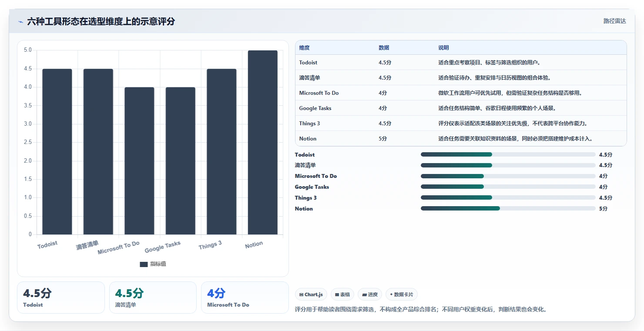This screenshot has width=644, height=331.
Task: Click the lightning icon beside the card title
Action: [20, 21]
